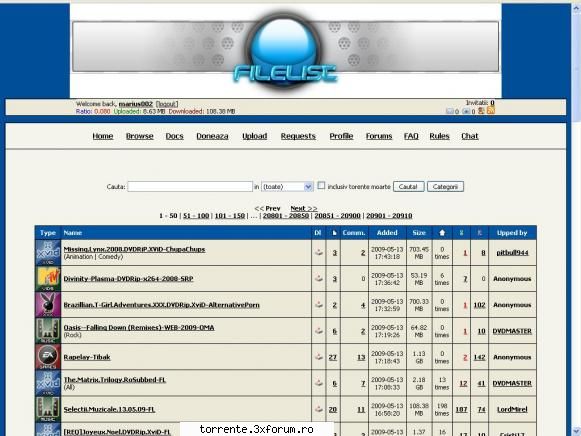Screen dimensions: 581x436
Task: Open the Requests menu item
Action: 298,136
